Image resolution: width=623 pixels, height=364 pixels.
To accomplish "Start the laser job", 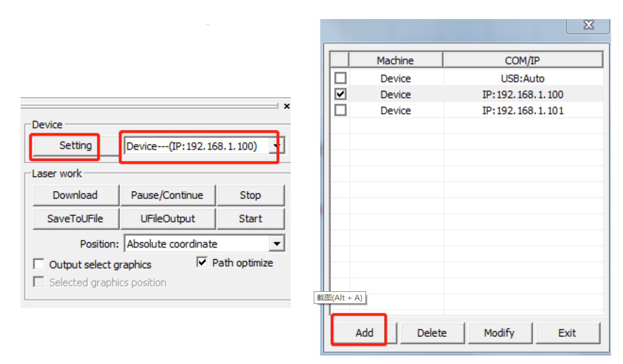I will pos(250,219).
